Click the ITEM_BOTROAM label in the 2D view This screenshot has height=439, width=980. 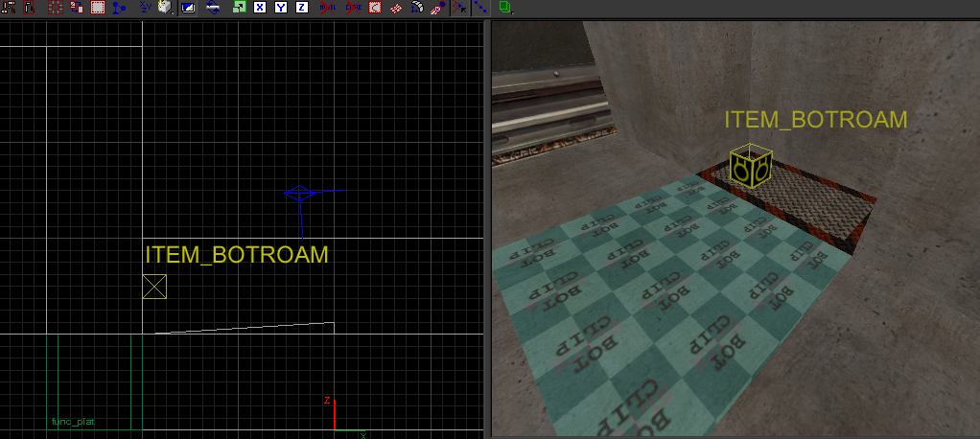click(x=237, y=255)
